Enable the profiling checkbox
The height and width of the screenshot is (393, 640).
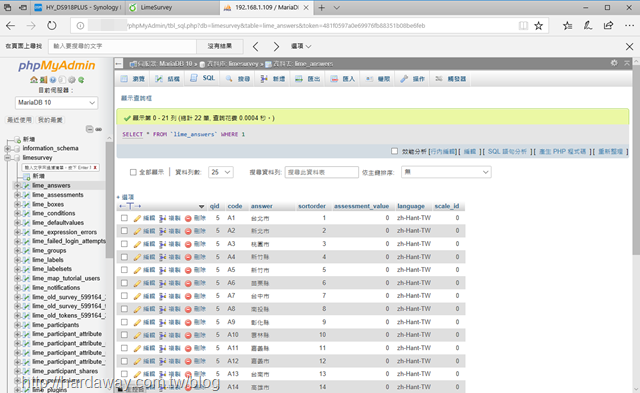pos(394,151)
